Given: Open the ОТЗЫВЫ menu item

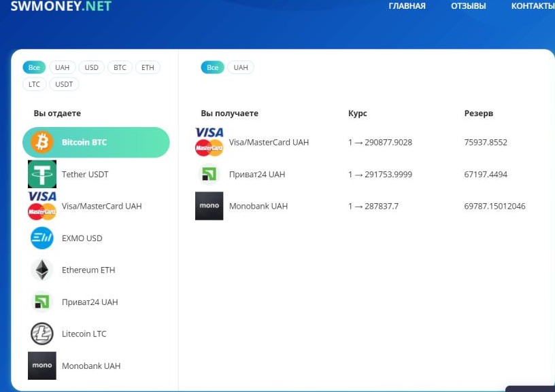Looking at the screenshot, I should [468, 6].
